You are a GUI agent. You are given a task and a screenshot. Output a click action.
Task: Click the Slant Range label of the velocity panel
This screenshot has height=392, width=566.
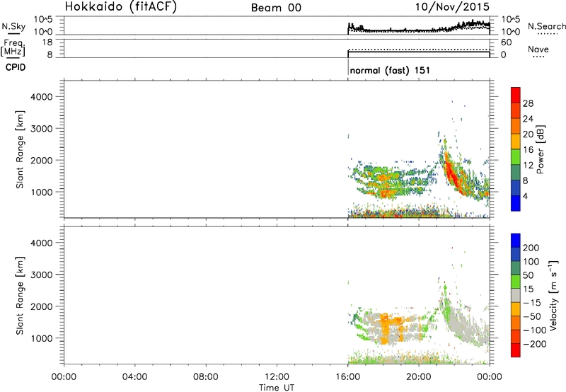tap(20, 296)
